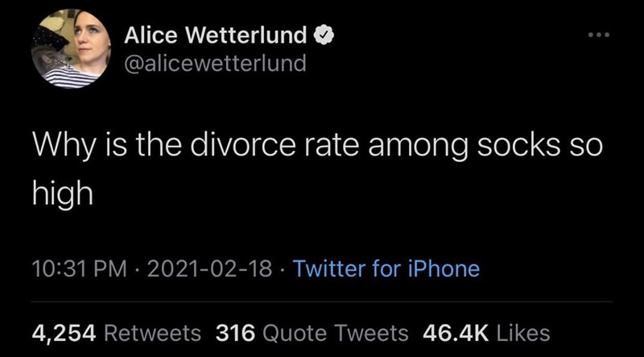Open the Retweets label
644x357 pixels.
click(x=153, y=333)
